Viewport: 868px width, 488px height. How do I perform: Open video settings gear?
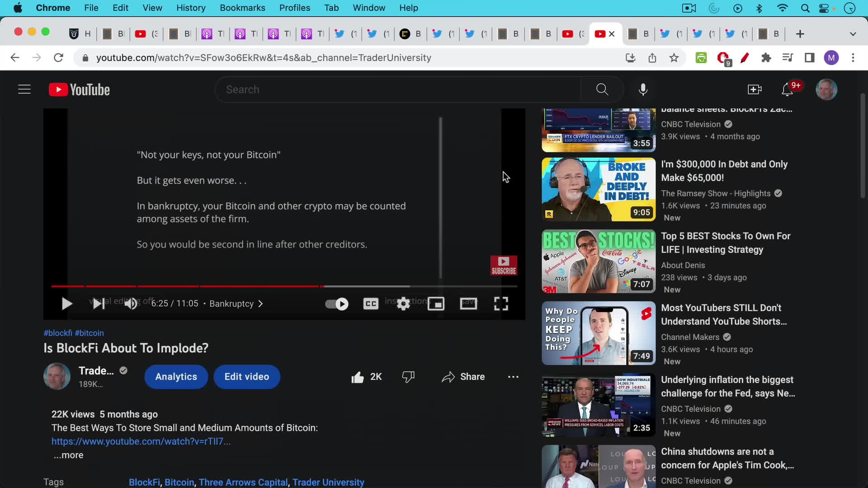pyautogui.click(x=403, y=304)
